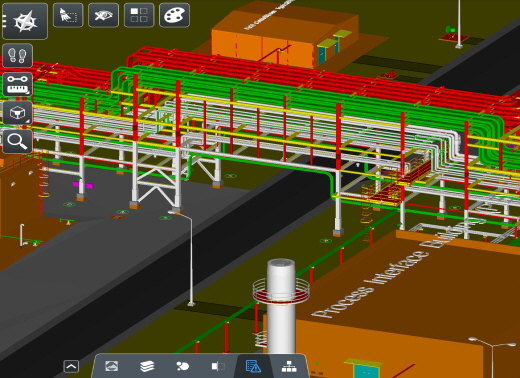Open the color palette icon
This screenshot has width=520, height=378.
pos(175,15)
